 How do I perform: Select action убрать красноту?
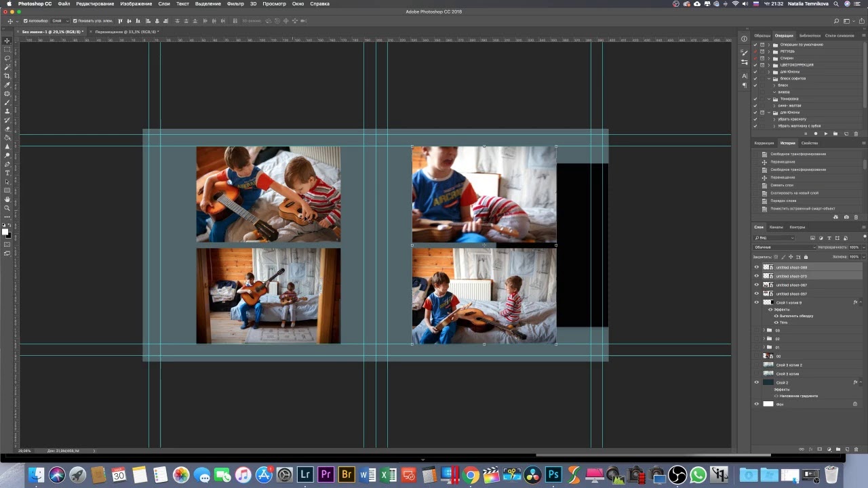[x=792, y=119]
